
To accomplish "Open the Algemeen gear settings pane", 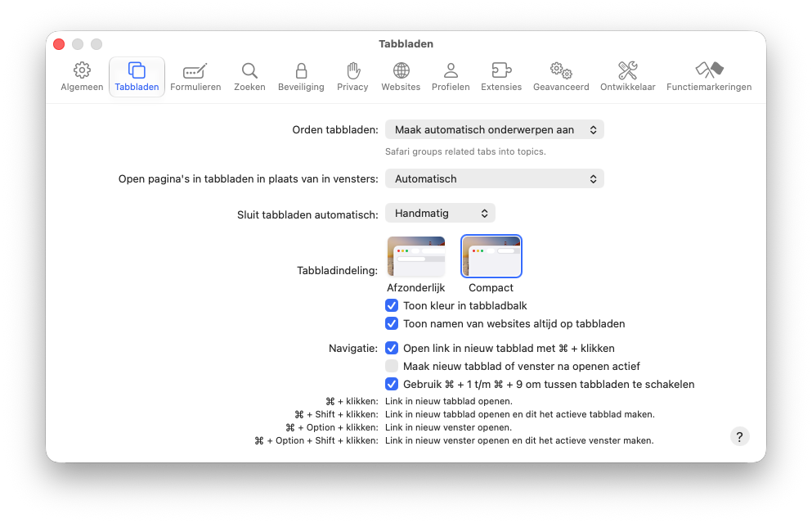I will coord(82,77).
